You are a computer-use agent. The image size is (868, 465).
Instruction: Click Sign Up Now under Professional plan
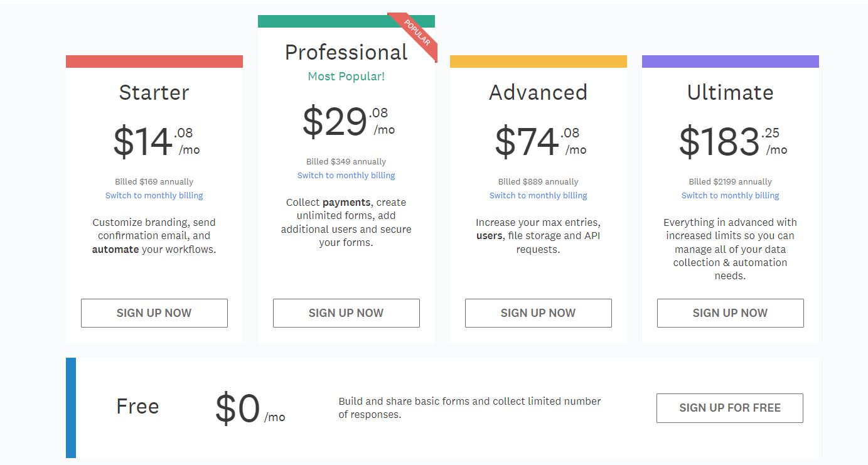346,313
